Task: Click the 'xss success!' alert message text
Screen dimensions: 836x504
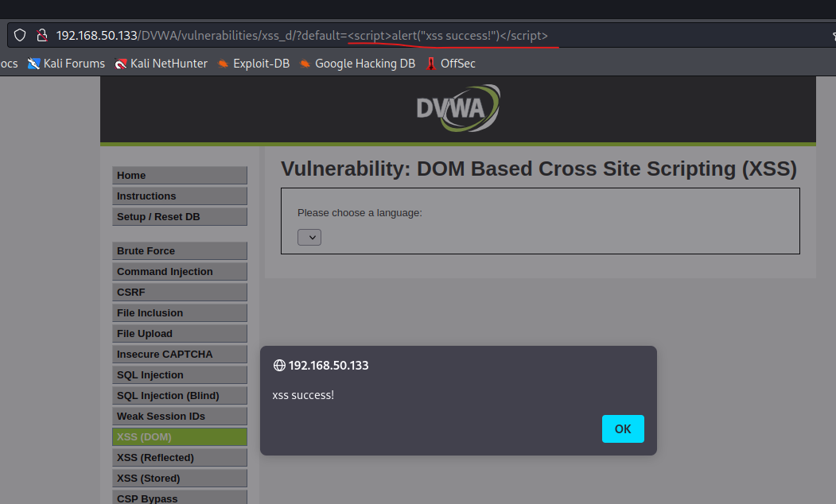Action: (x=303, y=395)
